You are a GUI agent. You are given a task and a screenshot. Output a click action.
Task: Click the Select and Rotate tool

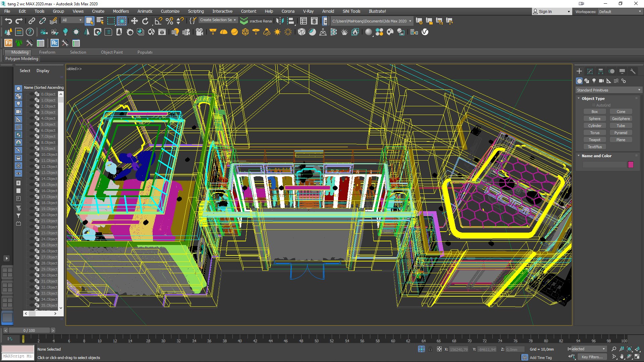(x=145, y=21)
